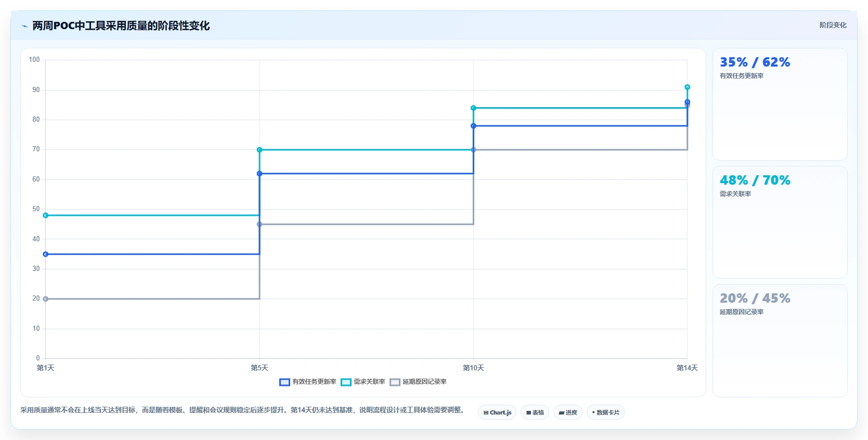Click the chart title 两周POC中工具采用质量的阶段性变化
868x440 pixels.
(121, 26)
